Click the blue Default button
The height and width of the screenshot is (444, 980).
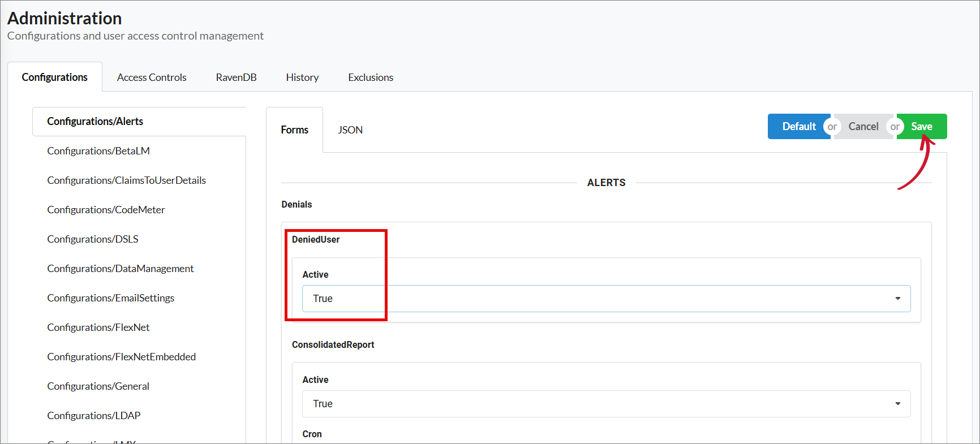pos(799,126)
